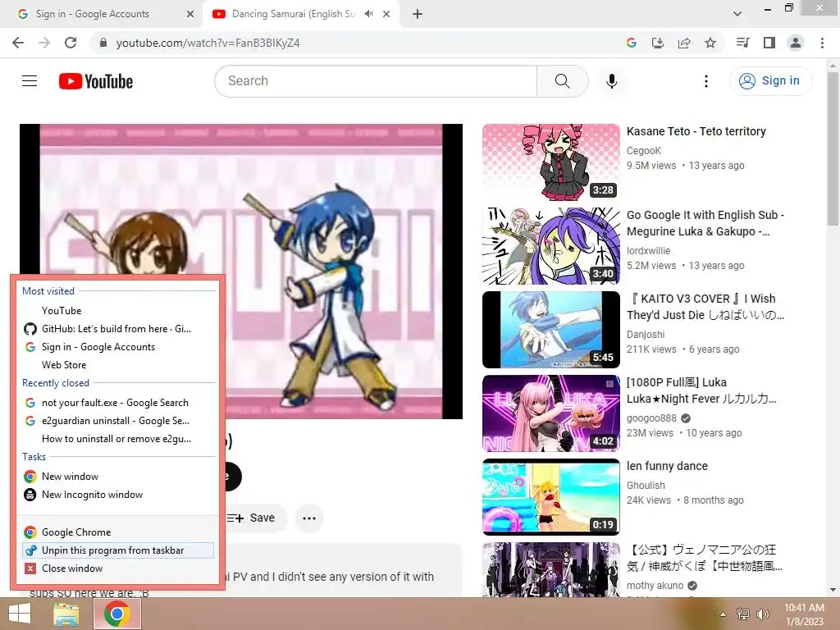Bookmark this page with the star icon
The height and width of the screenshot is (630, 840).
click(710, 43)
